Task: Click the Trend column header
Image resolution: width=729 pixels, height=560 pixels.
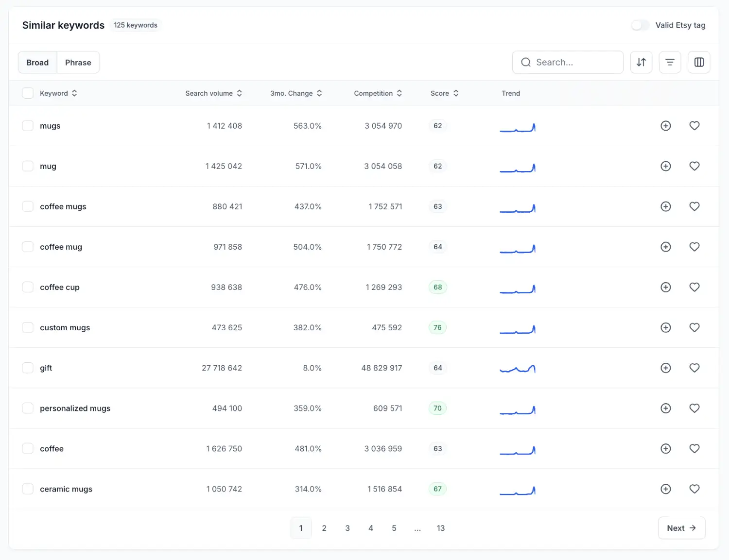Action: click(x=511, y=93)
